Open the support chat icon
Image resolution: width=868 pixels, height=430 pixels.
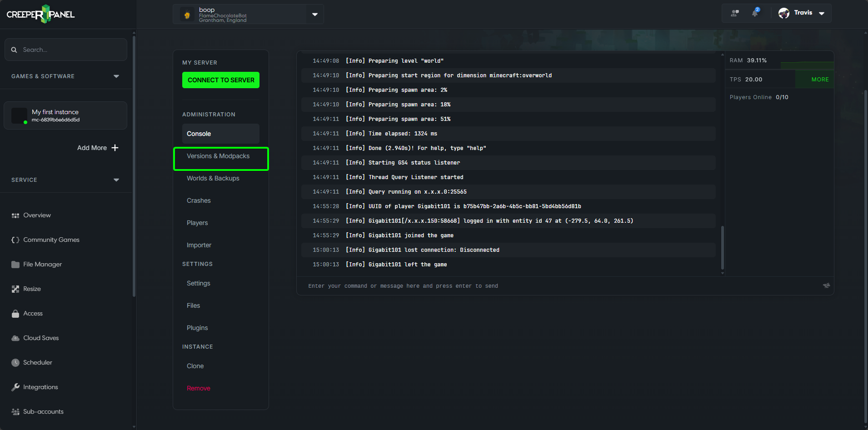click(x=735, y=13)
